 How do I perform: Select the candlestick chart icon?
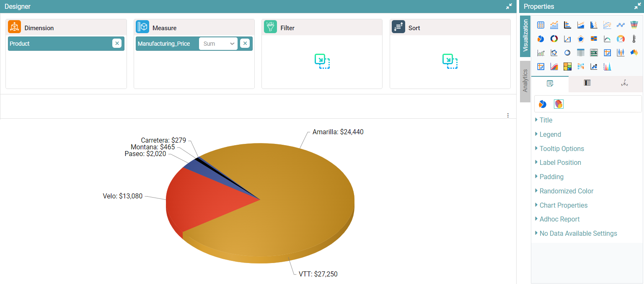click(x=621, y=53)
